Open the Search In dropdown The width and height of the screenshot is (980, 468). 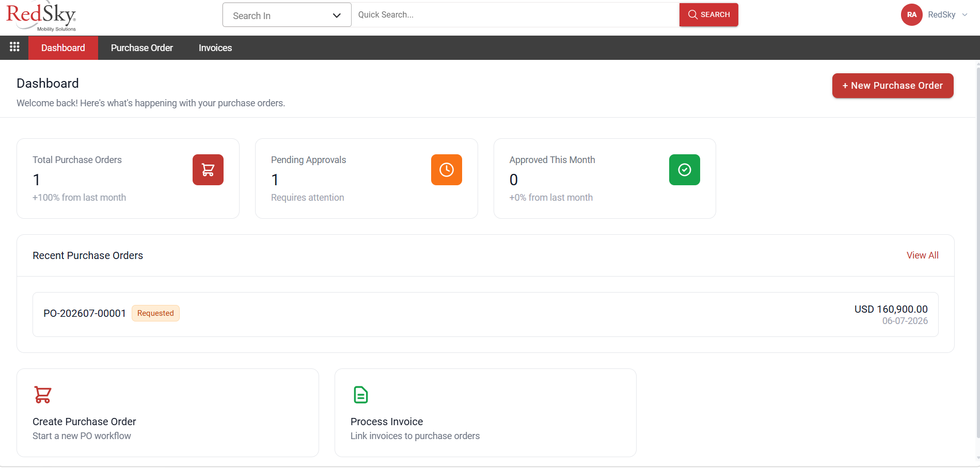(x=287, y=15)
